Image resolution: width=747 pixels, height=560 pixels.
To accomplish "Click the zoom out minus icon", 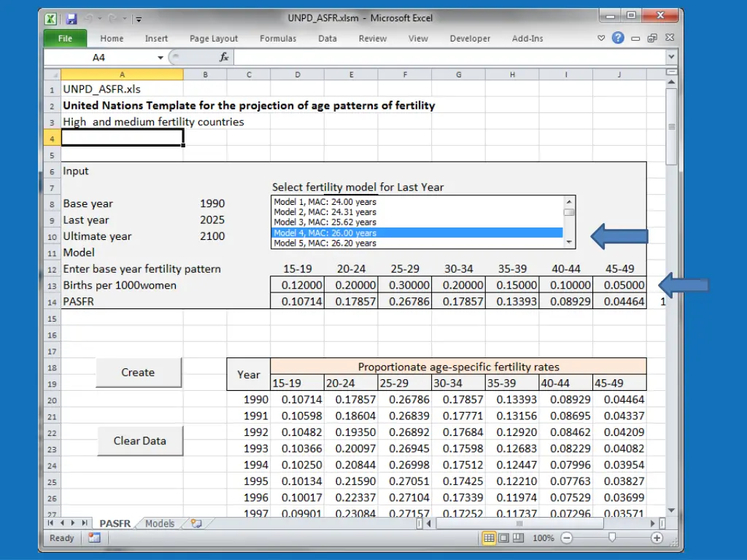I will coord(566,538).
